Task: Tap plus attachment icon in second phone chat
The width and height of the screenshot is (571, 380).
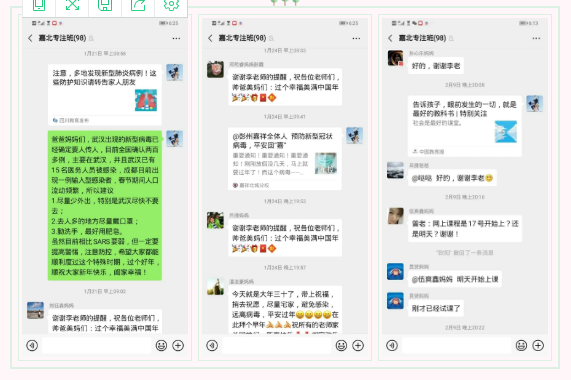Action: (x=358, y=345)
